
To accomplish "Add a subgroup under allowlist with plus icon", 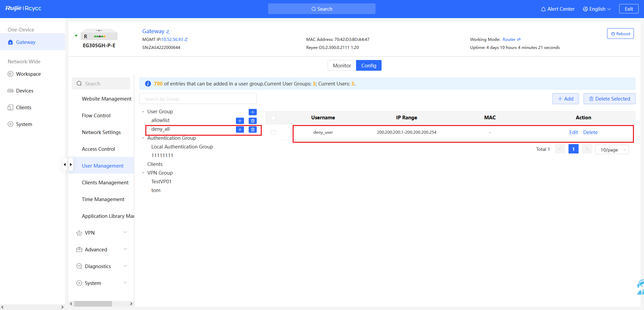I will tap(240, 121).
